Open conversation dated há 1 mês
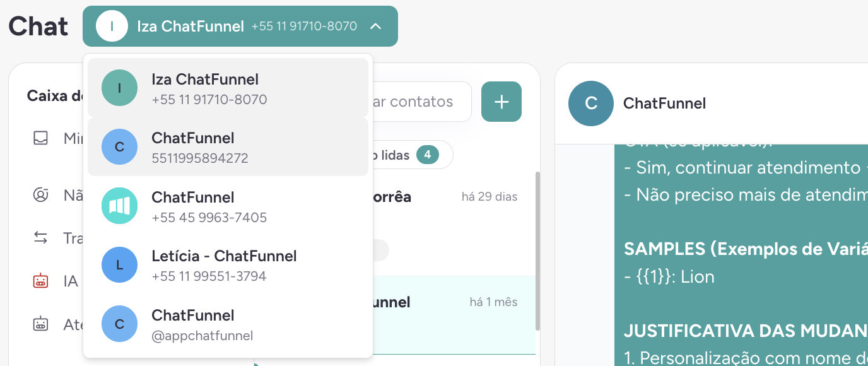 click(454, 315)
